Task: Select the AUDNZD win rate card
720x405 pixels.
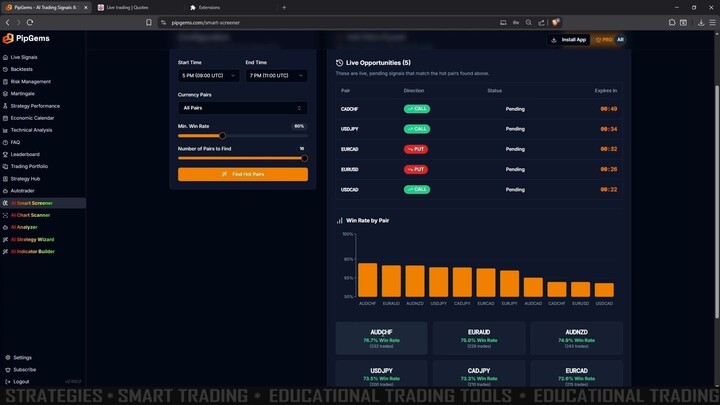Action: pos(576,338)
